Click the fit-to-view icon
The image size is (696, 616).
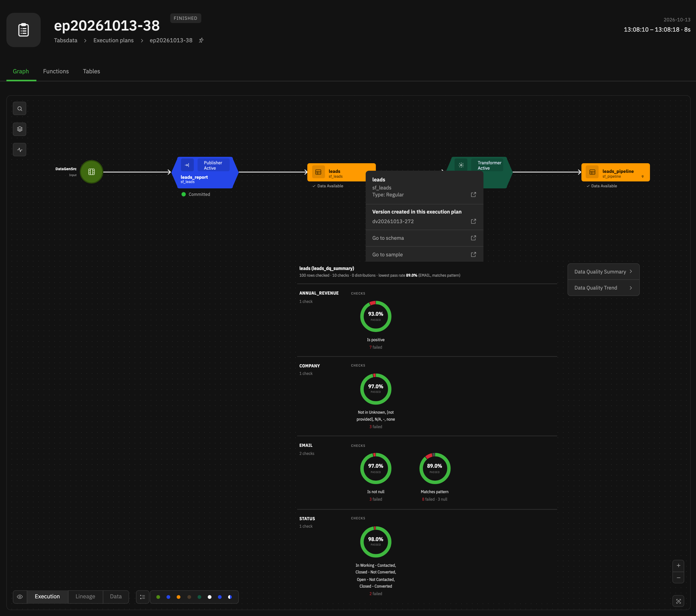pos(678,601)
